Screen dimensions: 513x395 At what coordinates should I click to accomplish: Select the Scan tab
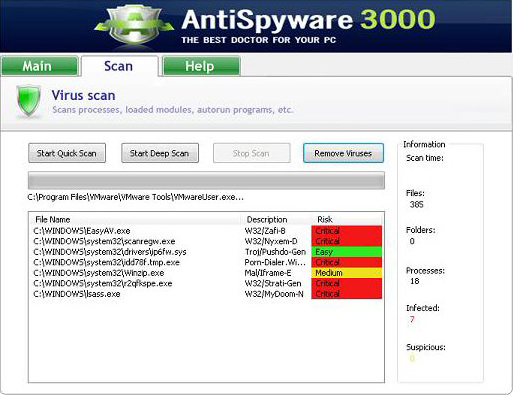(119, 66)
